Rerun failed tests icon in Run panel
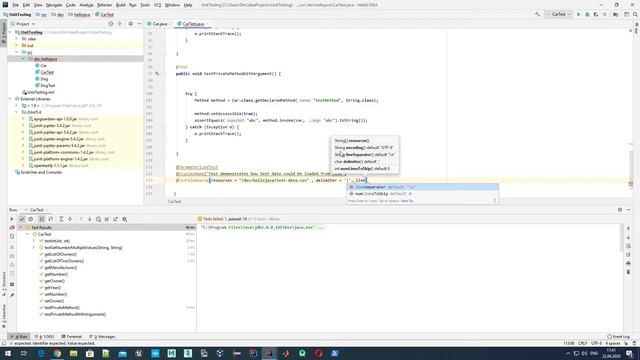Screen dimensions: 640x360 [x=12, y=227]
